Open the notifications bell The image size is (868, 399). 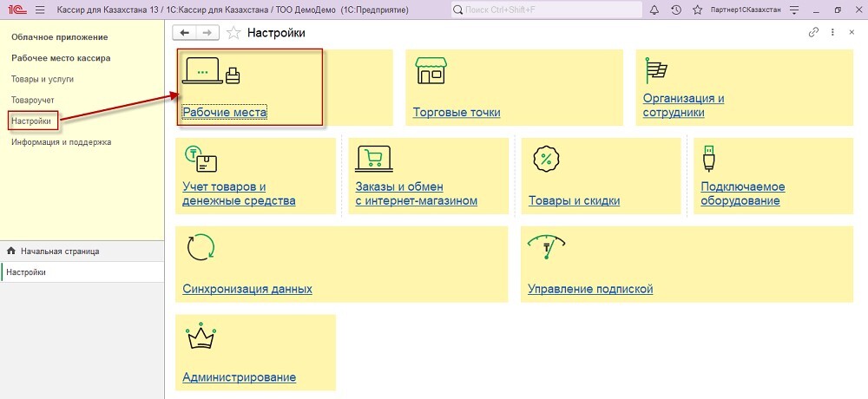point(654,10)
